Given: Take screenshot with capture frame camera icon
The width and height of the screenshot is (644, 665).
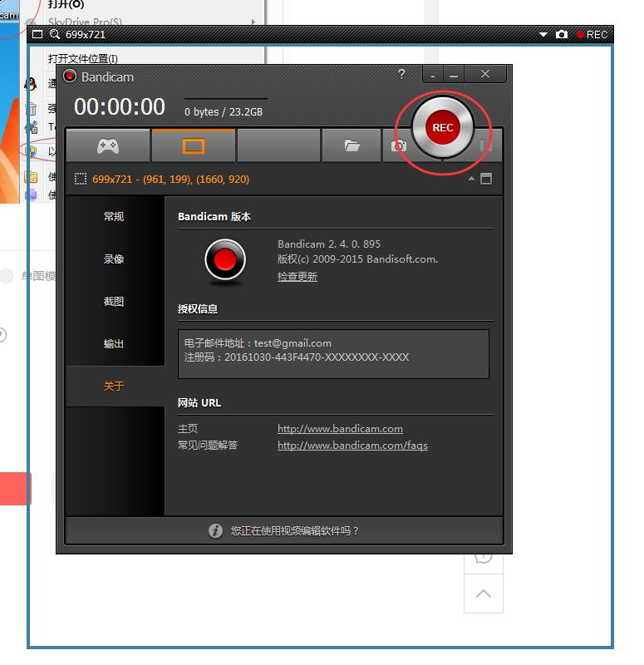Looking at the screenshot, I should point(562,34).
